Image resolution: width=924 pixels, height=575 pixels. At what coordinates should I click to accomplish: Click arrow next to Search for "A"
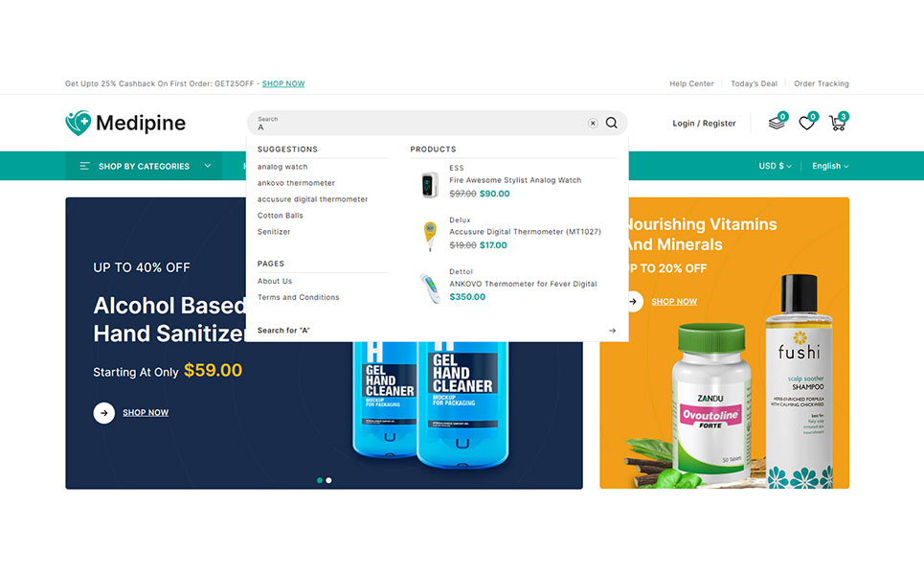(612, 331)
